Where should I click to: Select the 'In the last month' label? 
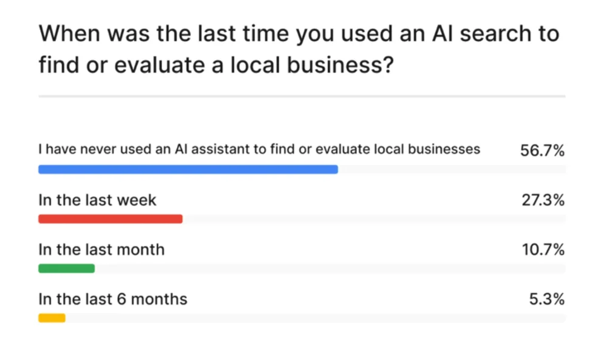(x=101, y=249)
